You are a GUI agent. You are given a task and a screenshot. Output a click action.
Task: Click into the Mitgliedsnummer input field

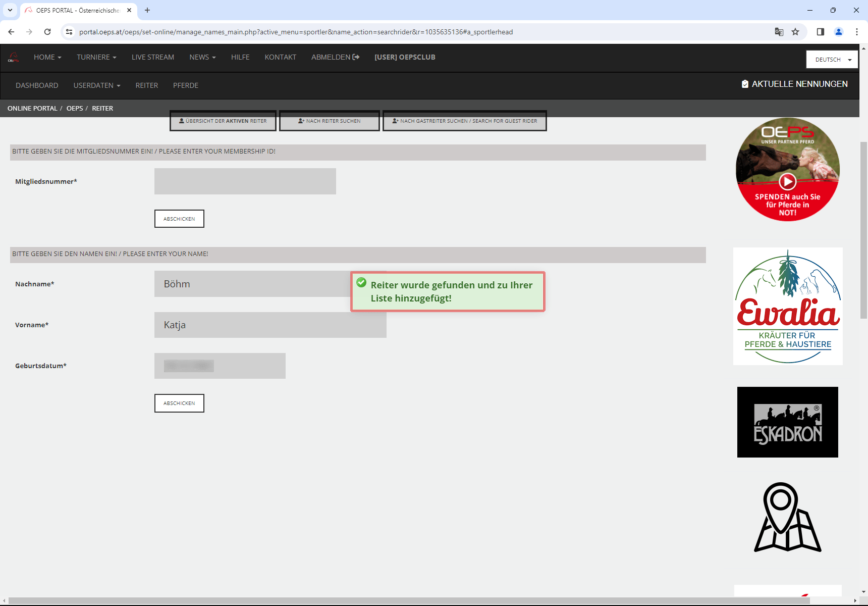[245, 181]
